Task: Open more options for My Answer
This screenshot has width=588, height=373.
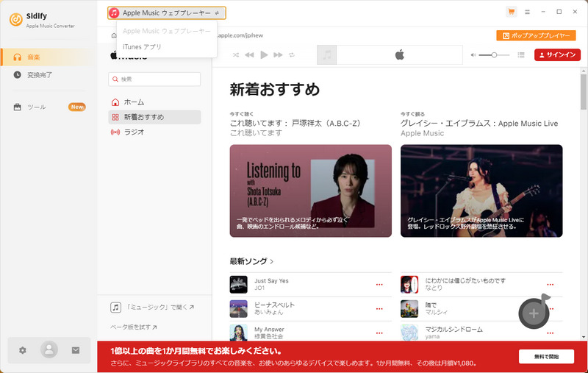Action: 379,333
